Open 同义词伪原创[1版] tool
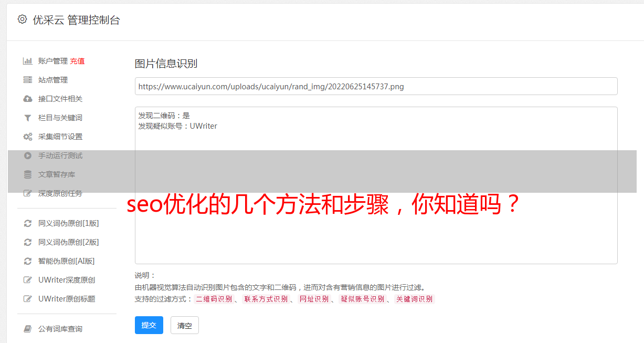 [x=68, y=223]
